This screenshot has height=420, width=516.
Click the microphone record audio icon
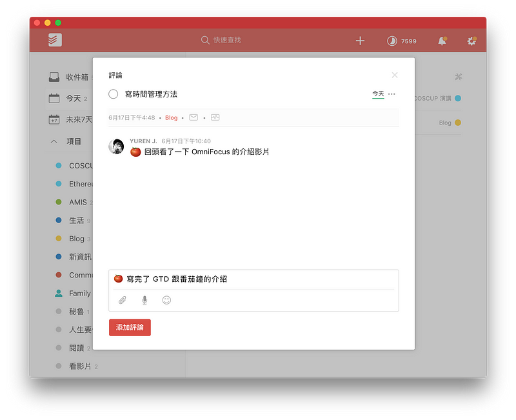[144, 300]
